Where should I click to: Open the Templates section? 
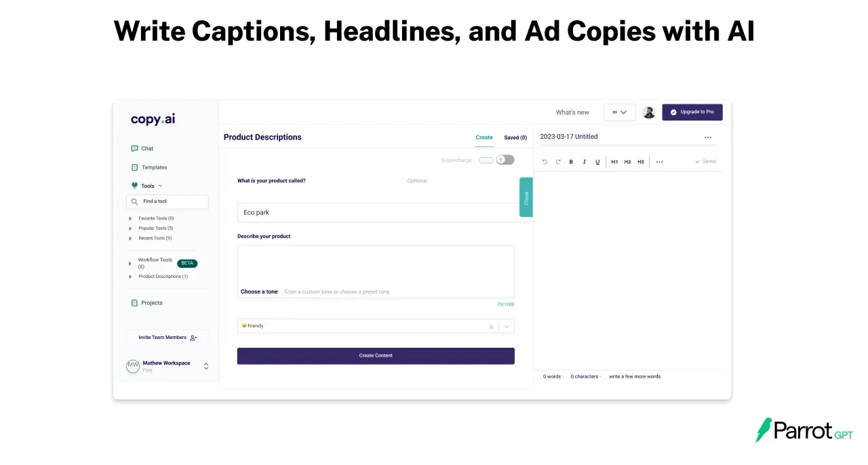[149, 167]
